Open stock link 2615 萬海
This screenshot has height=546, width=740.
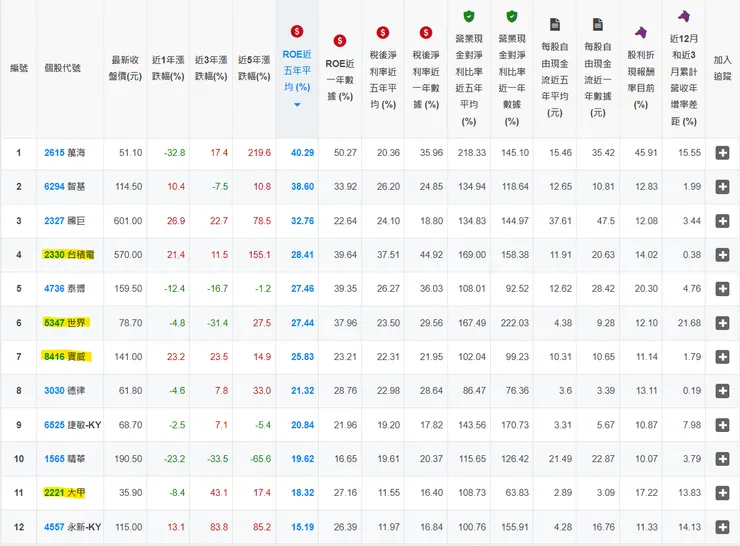pyautogui.click(x=65, y=153)
